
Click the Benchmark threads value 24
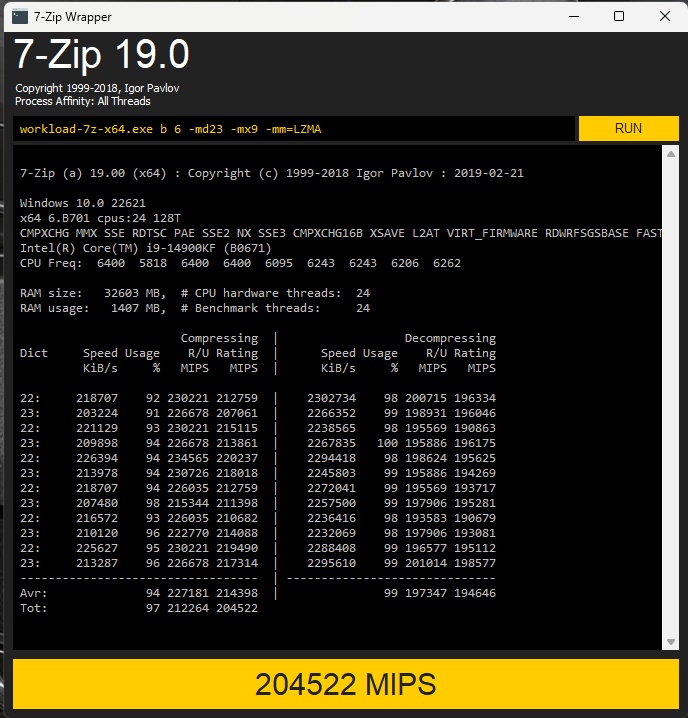pyautogui.click(x=363, y=308)
